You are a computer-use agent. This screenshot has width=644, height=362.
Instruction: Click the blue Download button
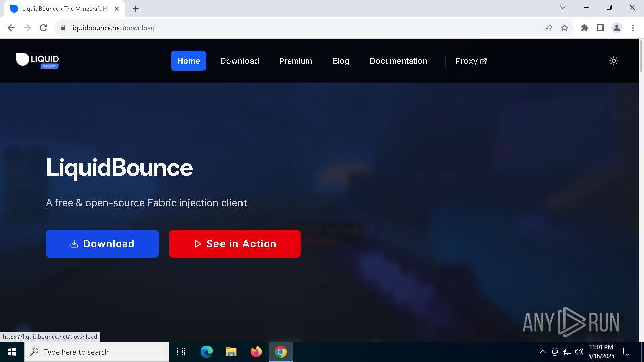pyautogui.click(x=102, y=244)
